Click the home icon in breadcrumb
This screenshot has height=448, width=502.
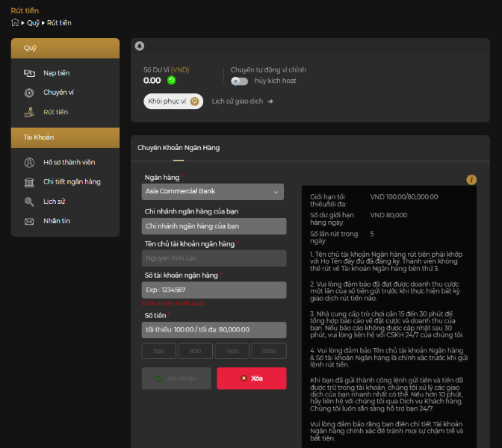tap(15, 22)
